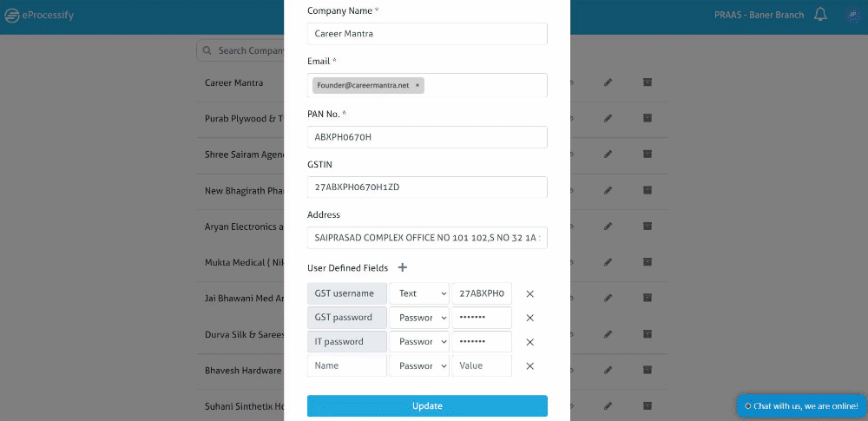This screenshot has height=421, width=868.
Task: Focus the PAN No. input
Action: 427,137
